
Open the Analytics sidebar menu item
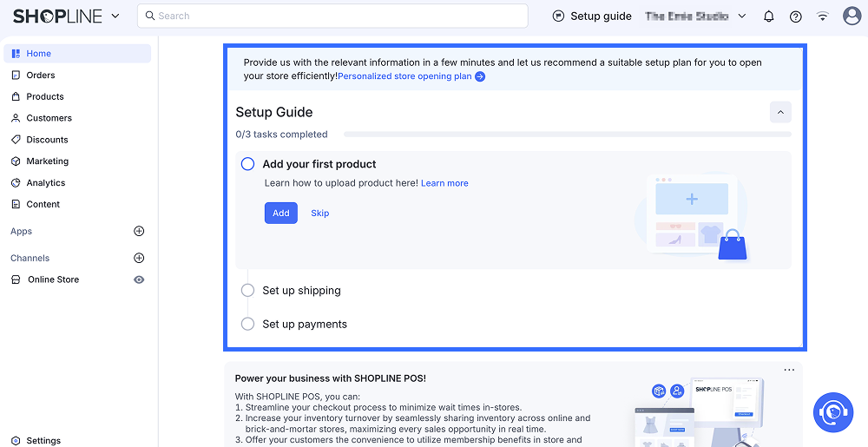(45, 183)
